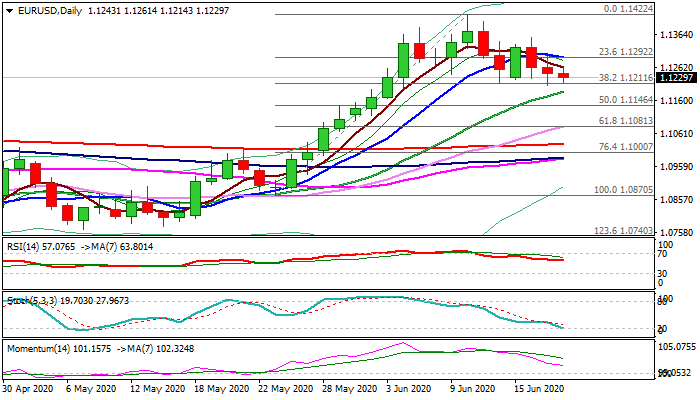Click the Momentum(14) indicator label

[100, 349]
